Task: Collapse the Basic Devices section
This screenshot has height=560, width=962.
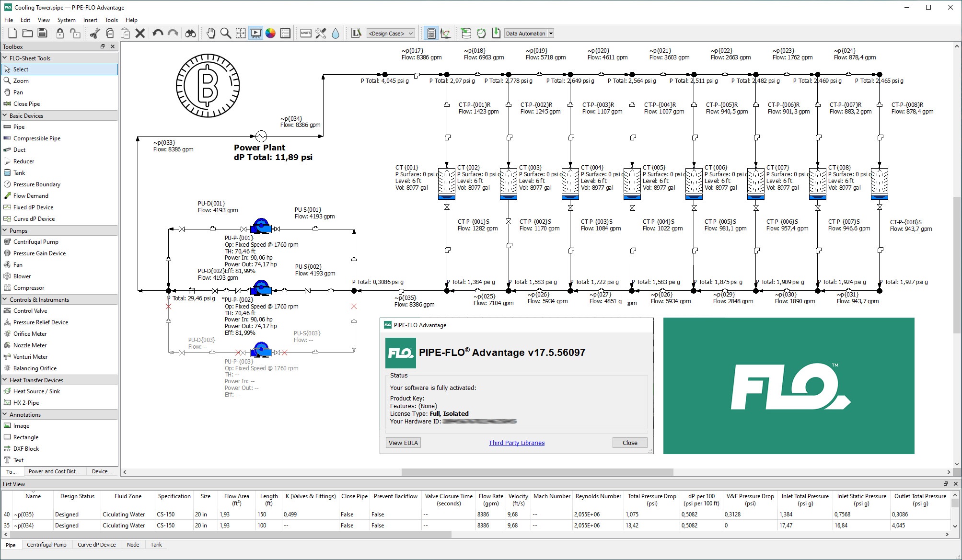Action: (x=5, y=115)
